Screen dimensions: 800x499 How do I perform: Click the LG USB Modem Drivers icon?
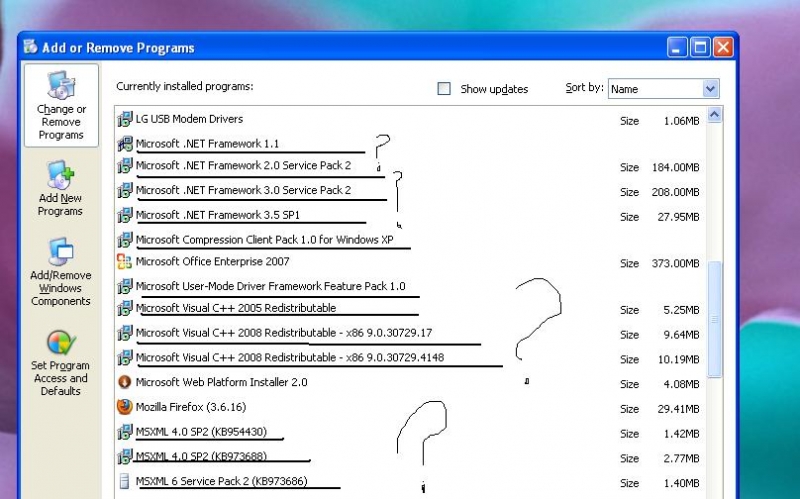click(124, 119)
